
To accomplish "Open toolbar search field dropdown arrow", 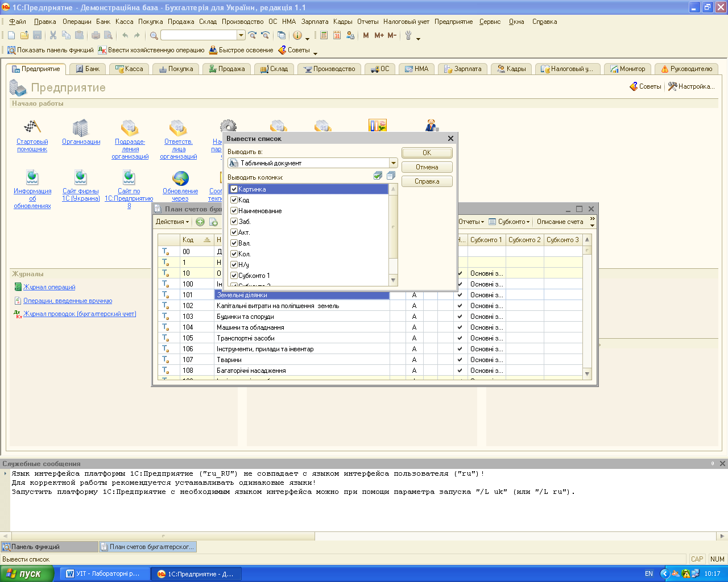I will click(241, 35).
